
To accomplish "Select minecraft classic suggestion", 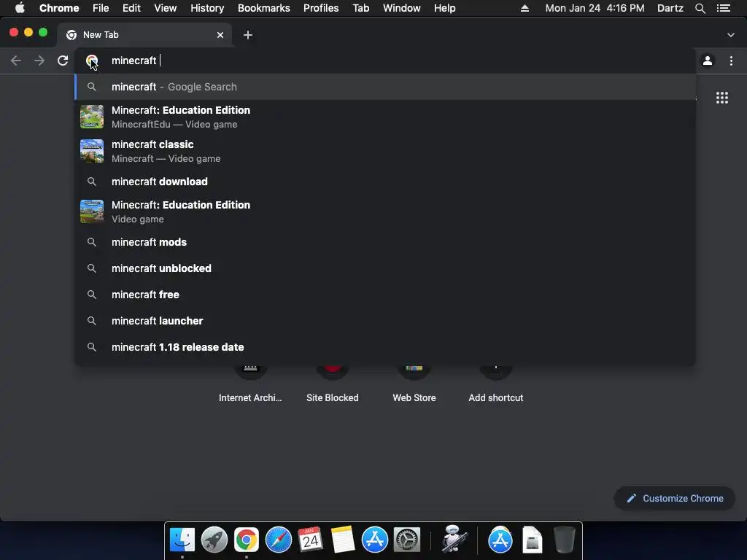I will pos(385,151).
